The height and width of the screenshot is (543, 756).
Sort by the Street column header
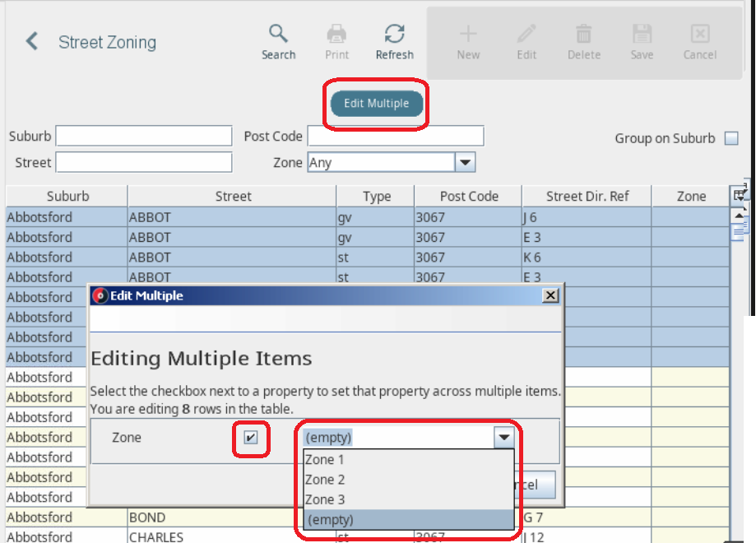point(232,197)
